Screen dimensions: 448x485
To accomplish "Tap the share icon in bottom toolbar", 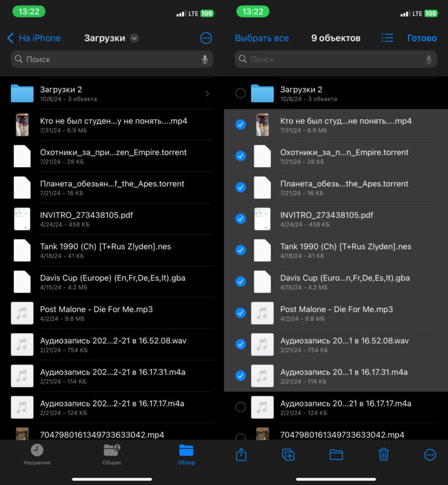I will [241, 455].
